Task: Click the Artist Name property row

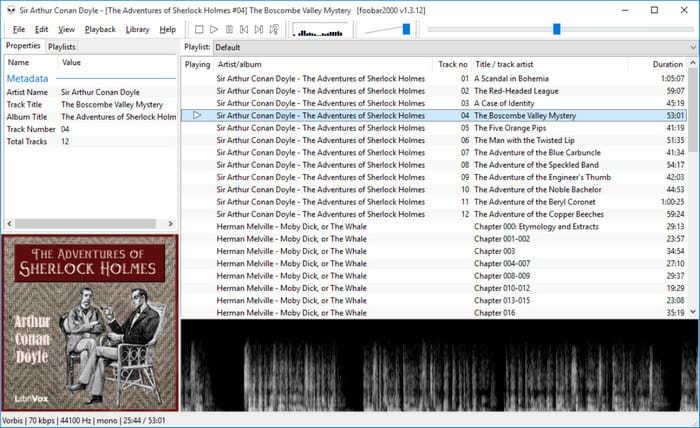Action: click(x=91, y=92)
